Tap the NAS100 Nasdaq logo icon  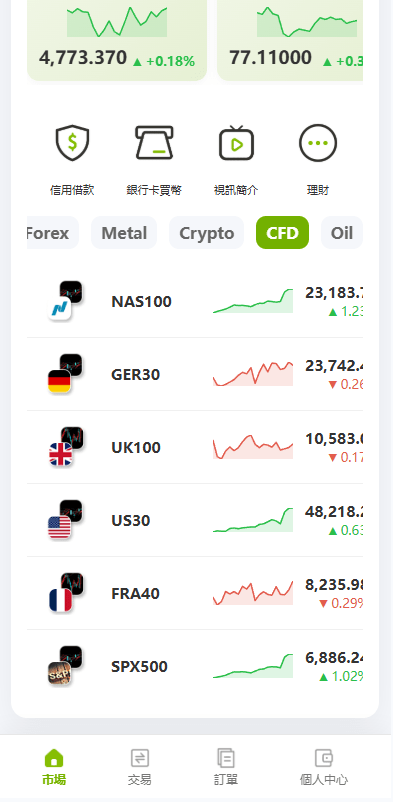(59, 309)
